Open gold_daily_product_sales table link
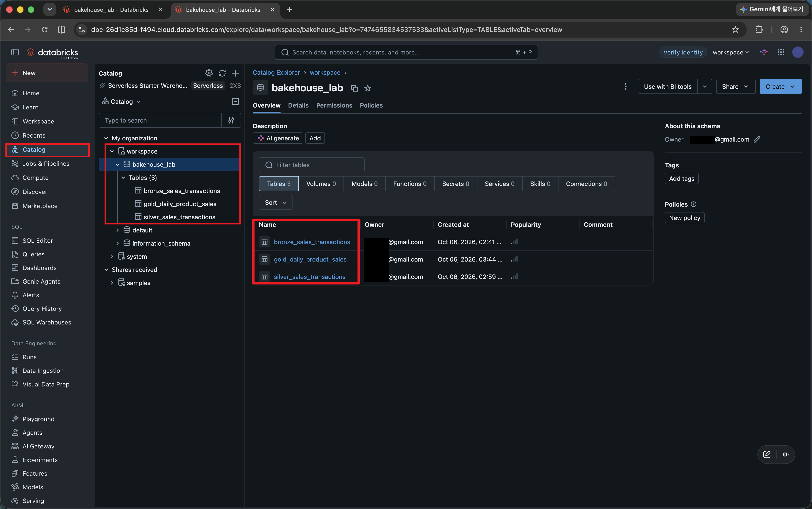The height and width of the screenshot is (509, 812). (x=310, y=260)
